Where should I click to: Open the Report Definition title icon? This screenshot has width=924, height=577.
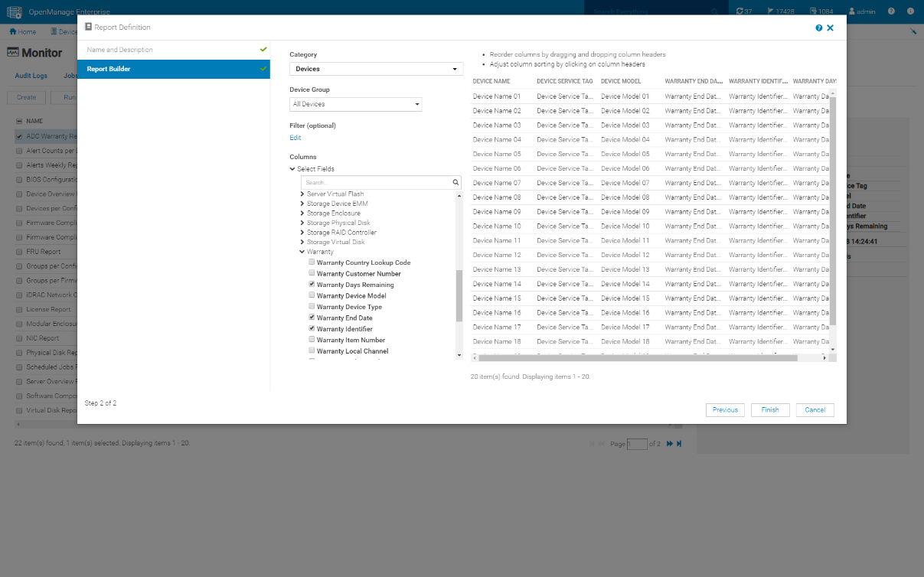pyautogui.click(x=88, y=27)
